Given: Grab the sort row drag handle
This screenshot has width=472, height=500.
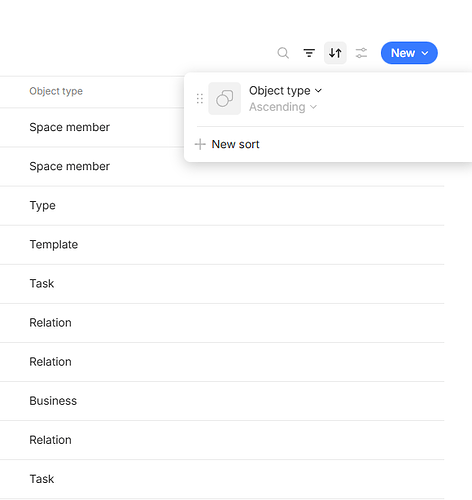Looking at the screenshot, I should click(200, 99).
